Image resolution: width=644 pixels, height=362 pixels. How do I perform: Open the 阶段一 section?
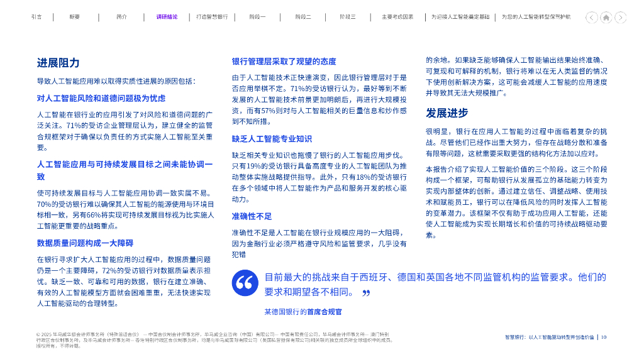[x=258, y=17]
